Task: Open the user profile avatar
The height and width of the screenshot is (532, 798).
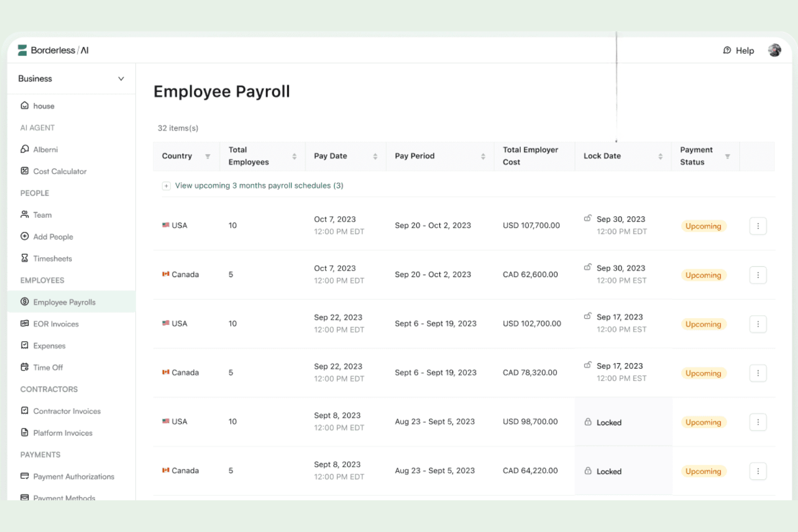Action: (775, 50)
